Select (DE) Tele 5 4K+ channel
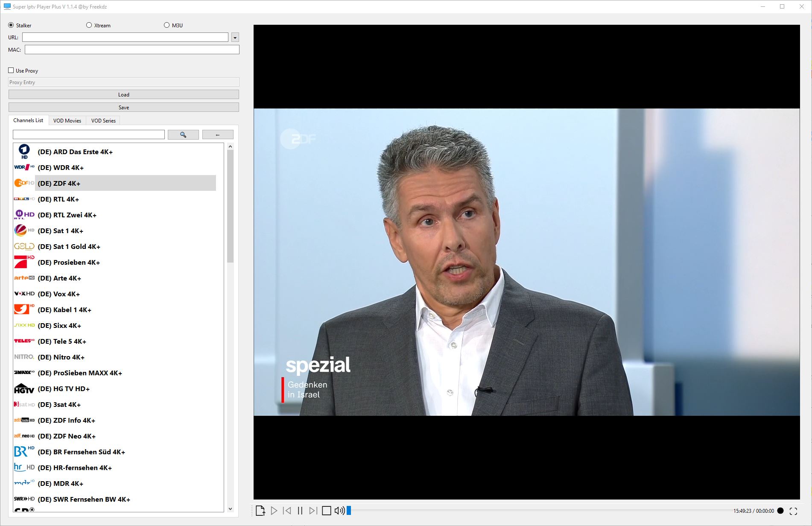This screenshot has height=526, width=812. (114, 341)
